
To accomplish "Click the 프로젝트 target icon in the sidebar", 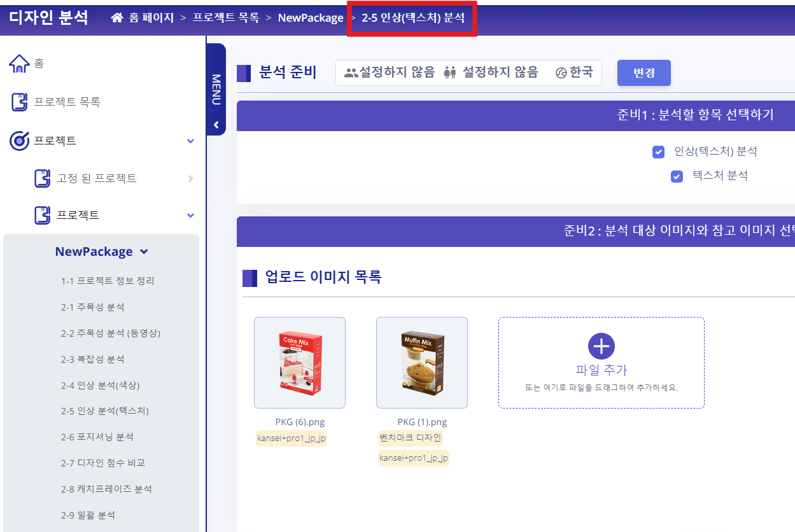I will point(20,141).
